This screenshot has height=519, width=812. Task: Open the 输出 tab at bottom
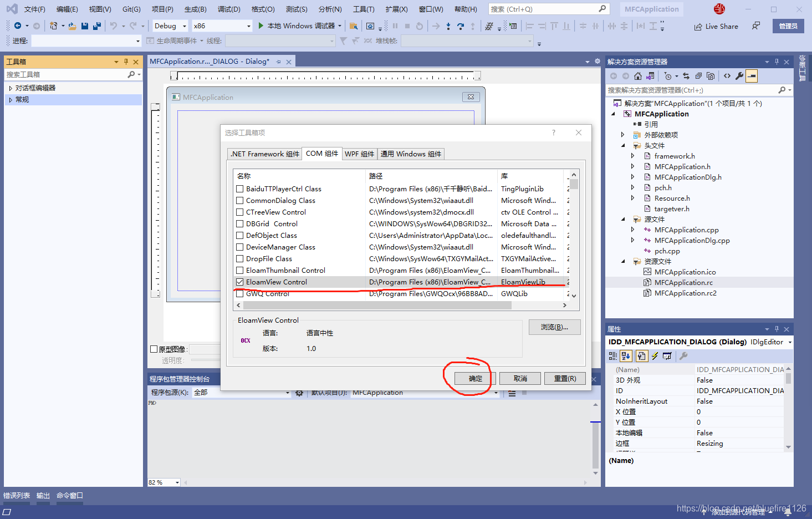[x=43, y=495]
